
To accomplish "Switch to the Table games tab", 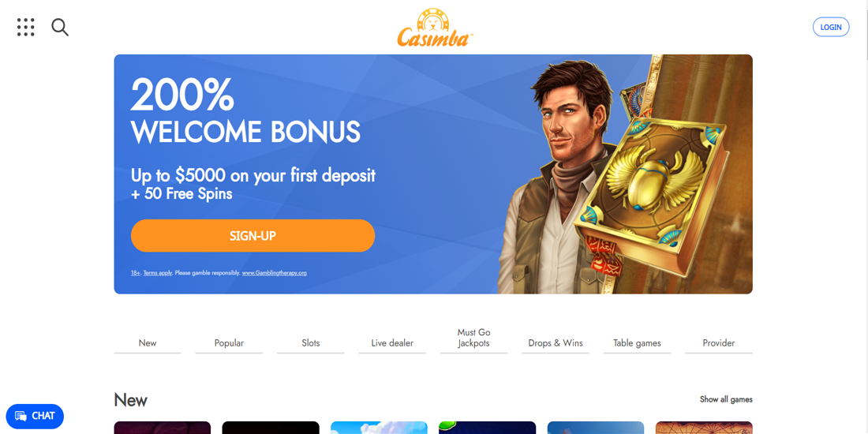I will click(637, 343).
